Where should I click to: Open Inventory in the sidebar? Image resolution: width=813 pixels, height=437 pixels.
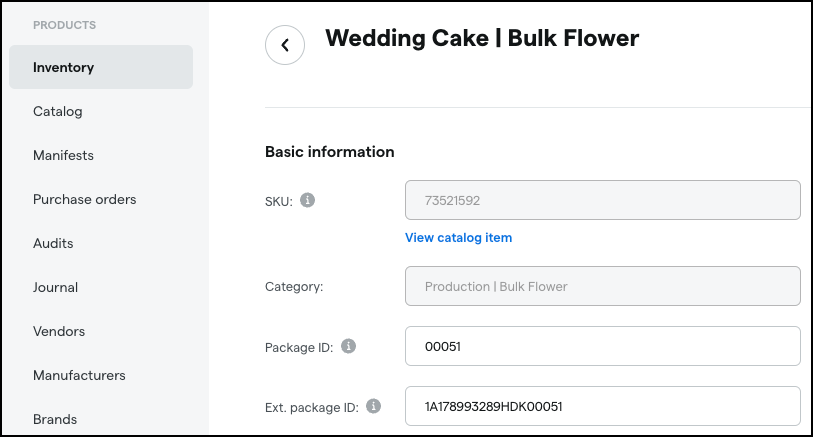coord(101,67)
